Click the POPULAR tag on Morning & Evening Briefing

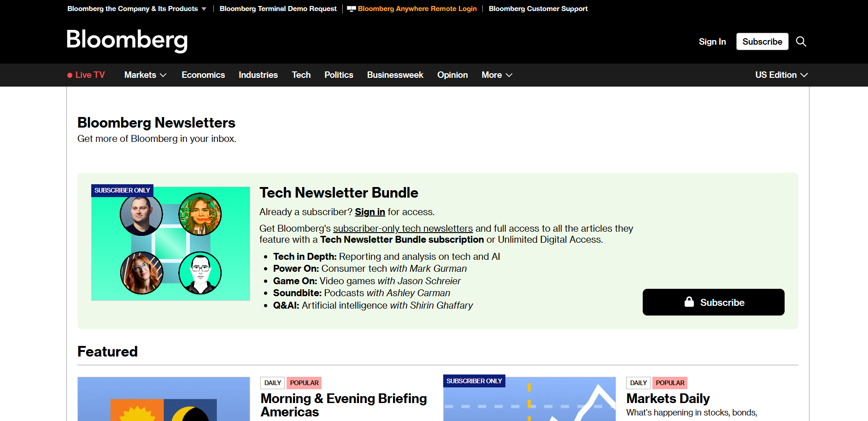click(304, 383)
